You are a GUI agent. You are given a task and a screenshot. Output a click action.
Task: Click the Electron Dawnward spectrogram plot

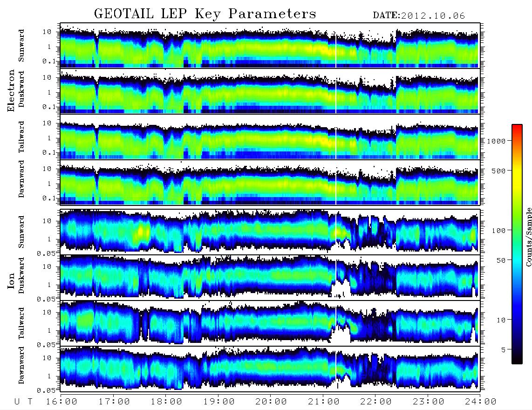(x=270, y=182)
